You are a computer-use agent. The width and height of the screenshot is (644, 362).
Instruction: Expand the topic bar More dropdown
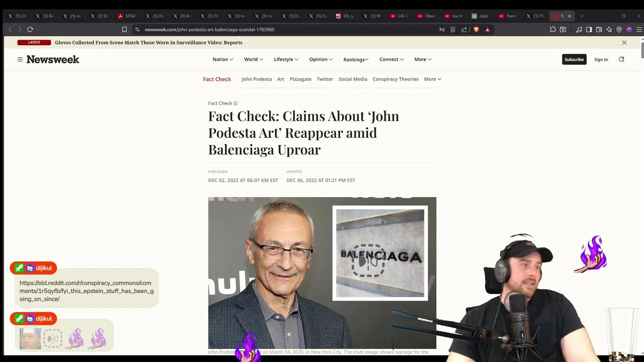click(x=432, y=79)
